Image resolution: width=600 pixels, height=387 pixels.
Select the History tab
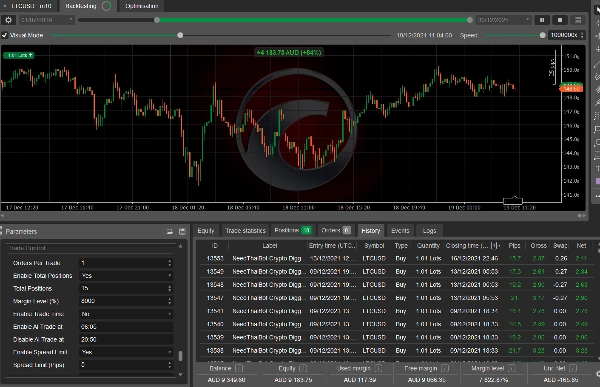tap(371, 230)
